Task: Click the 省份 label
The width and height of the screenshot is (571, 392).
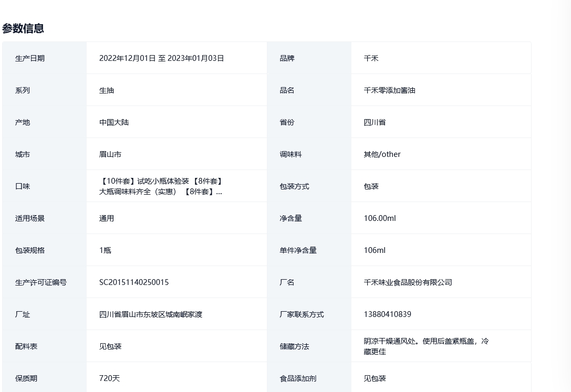Action: click(x=287, y=122)
